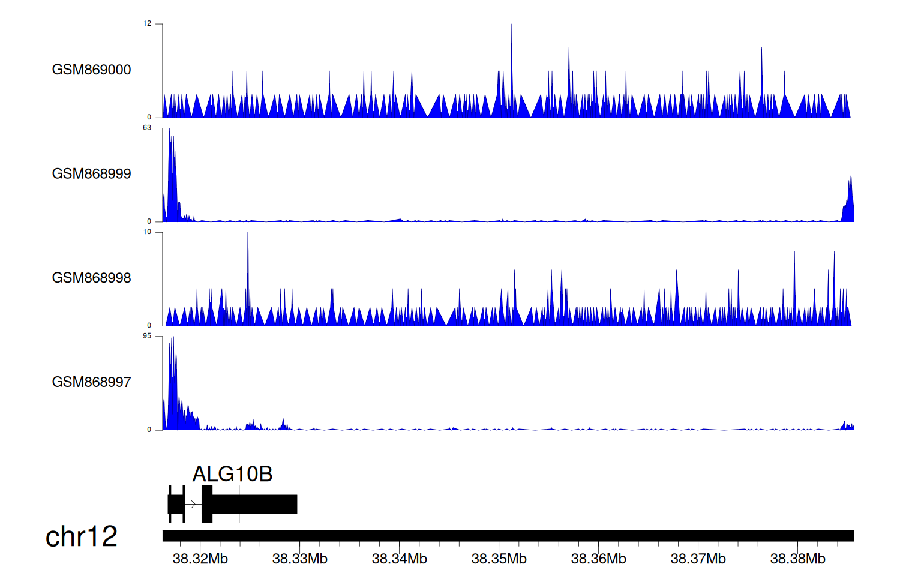Screen dimensions: 900x588
Task: Select the GSM868997 track label
Action: (91, 382)
